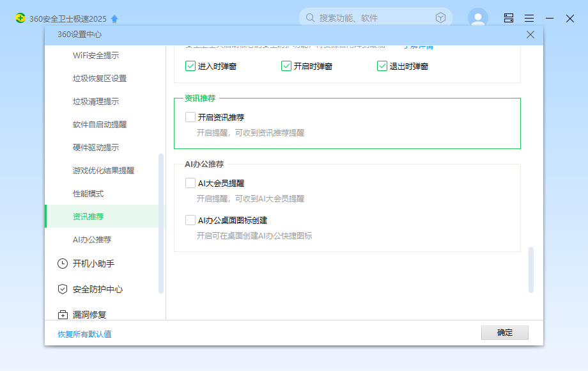Viewport: 588px width, 371px height.
Task: Click the patch icon beside 漏洞修复
Action: (63, 314)
